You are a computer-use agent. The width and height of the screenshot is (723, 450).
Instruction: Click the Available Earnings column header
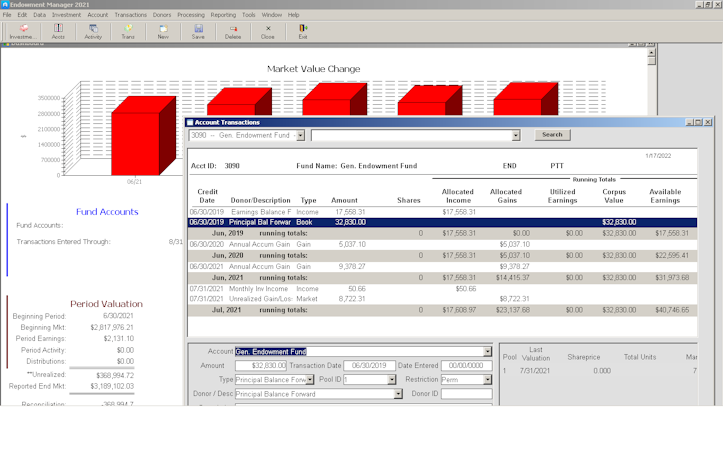pyautogui.click(x=665, y=196)
